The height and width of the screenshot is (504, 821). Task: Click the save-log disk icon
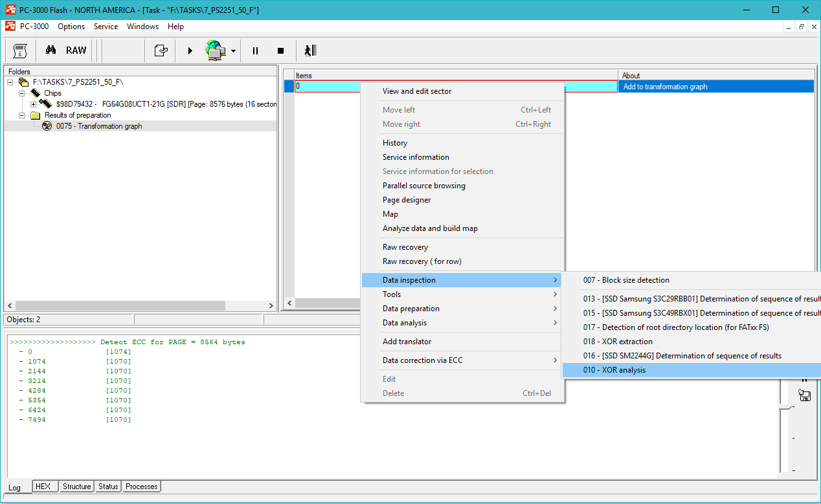[805, 395]
